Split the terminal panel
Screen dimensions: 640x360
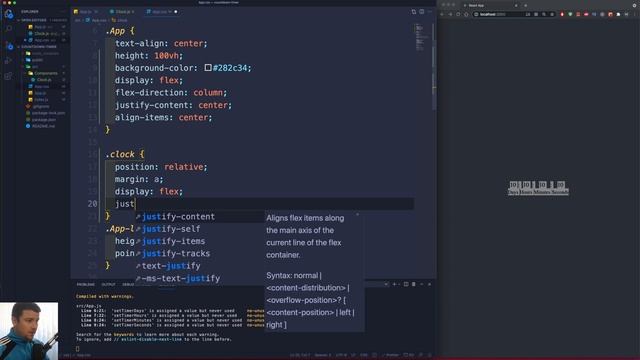click(406, 284)
